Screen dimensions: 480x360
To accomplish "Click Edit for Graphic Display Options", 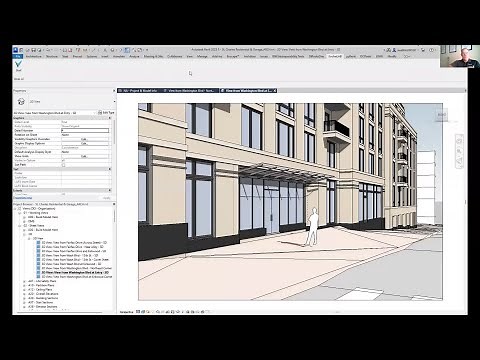I will click(x=85, y=143).
